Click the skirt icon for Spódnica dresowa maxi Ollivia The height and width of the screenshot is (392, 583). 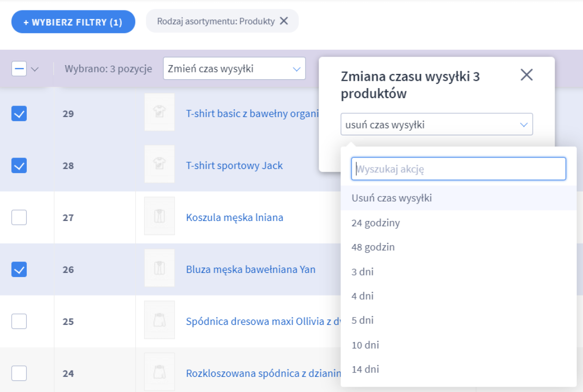(160, 319)
